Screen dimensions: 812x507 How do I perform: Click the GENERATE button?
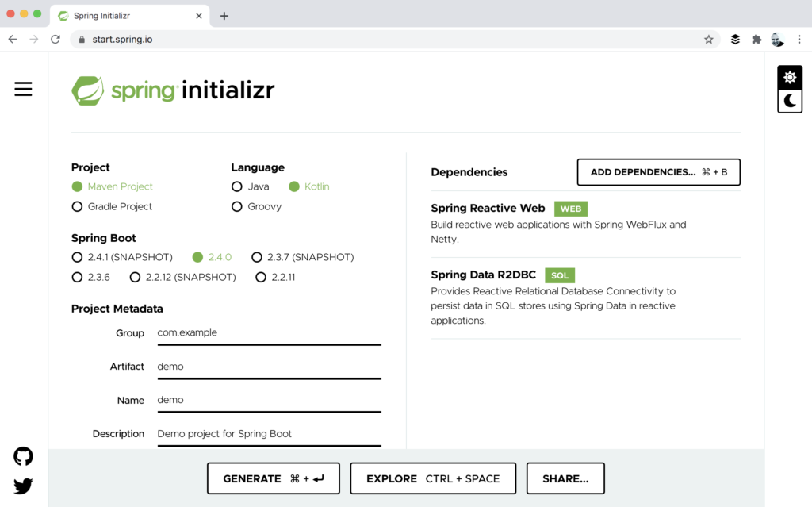274,478
